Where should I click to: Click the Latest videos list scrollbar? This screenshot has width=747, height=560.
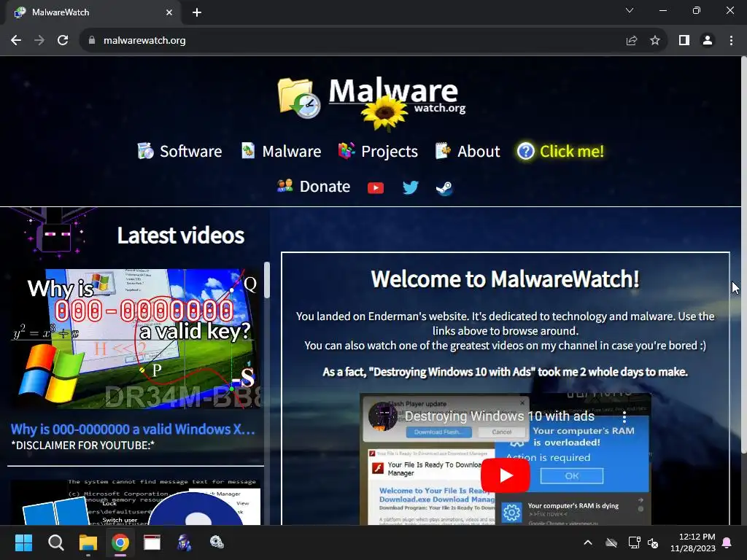[x=267, y=280]
